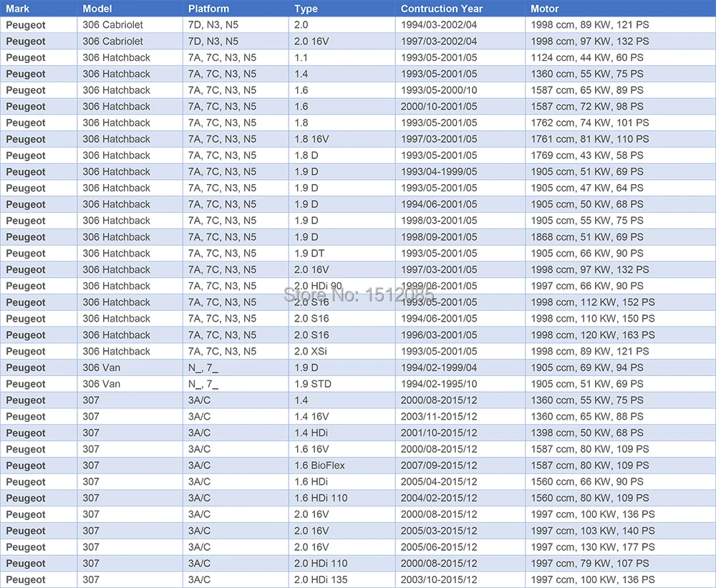Viewport: 716px width, 588px height.
Task: Click the "2005/06-2015/12" construction year cell
Action: [x=460, y=547]
